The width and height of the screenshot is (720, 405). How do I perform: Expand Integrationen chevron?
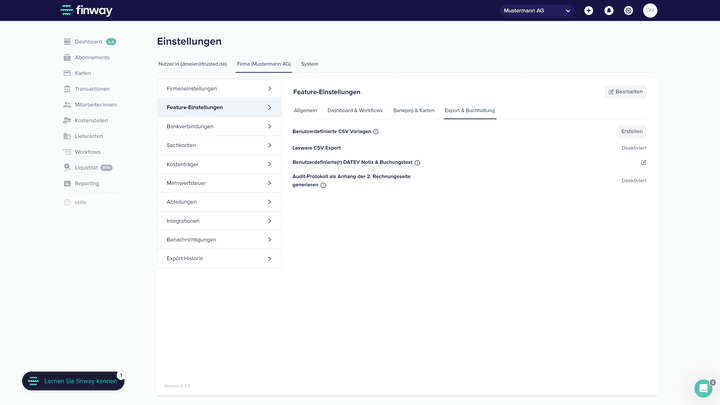pos(270,221)
